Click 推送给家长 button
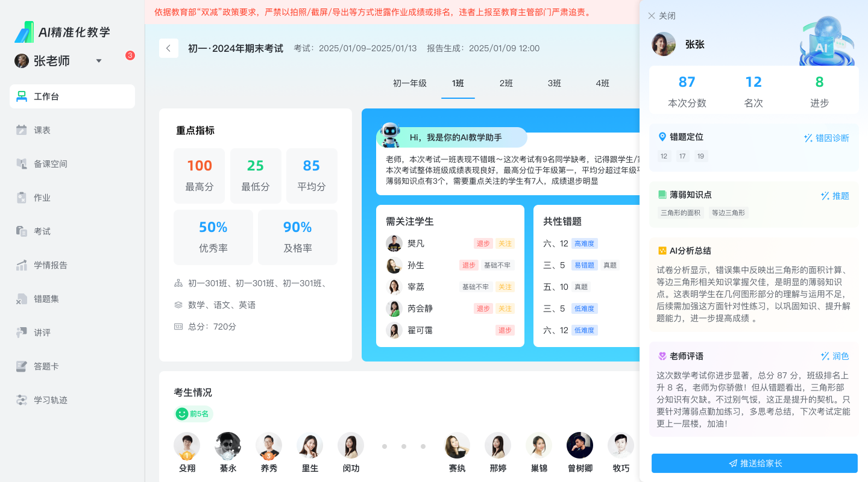The width and height of the screenshot is (868, 482). point(755,463)
